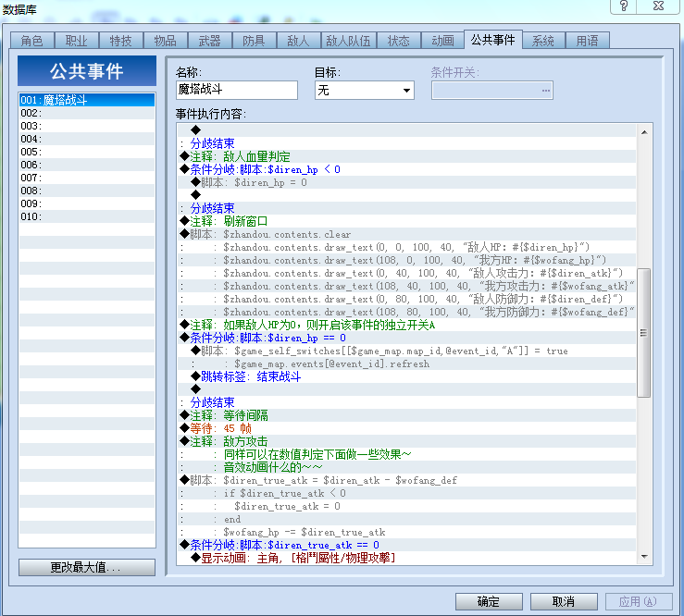The height and width of the screenshot is (616, 684).
Task: Select the 注释: 等待间隔 line
Action: [x=406, y=415]
